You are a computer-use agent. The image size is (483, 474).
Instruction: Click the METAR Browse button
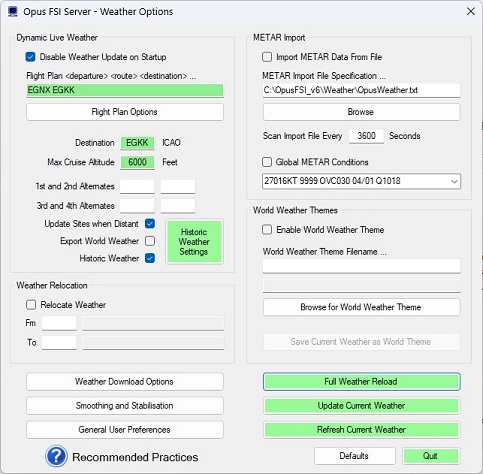pyautogui.click(x=362, y=112)
